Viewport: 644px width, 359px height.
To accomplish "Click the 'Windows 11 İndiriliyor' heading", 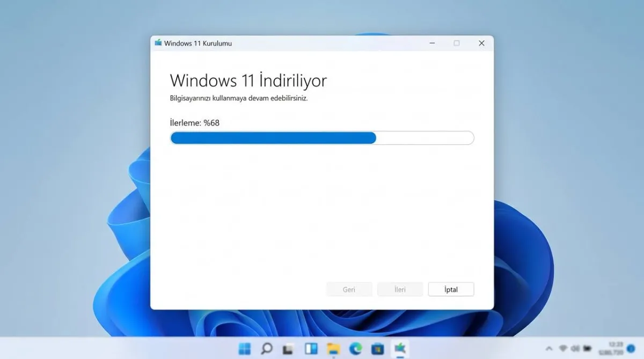I will tap(248, 80).
